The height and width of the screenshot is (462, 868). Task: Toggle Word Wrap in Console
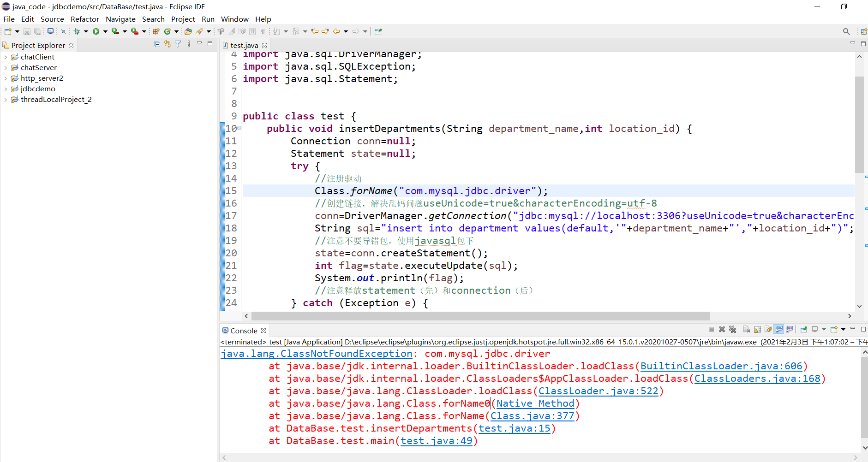[768, 329]
